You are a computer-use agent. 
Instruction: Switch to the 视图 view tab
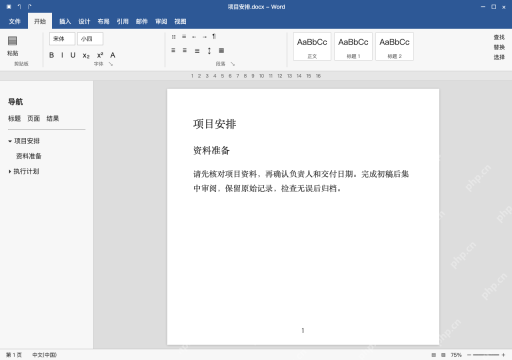[x=180, y=21]
